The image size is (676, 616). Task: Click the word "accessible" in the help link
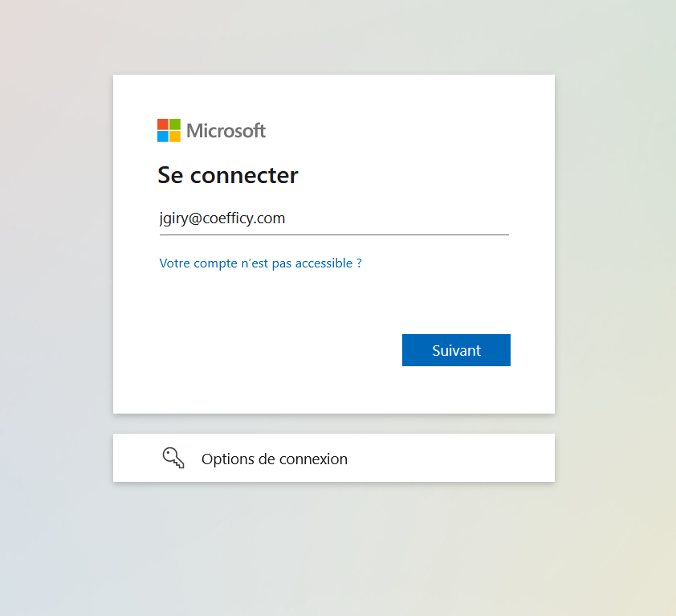324,263
